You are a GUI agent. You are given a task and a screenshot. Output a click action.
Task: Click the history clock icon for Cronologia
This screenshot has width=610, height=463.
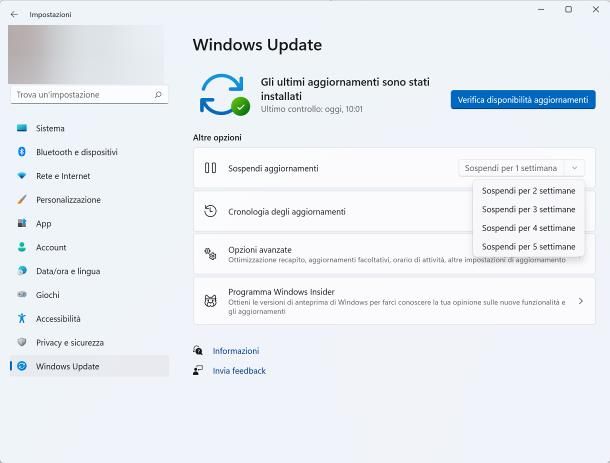click(210, 211)
